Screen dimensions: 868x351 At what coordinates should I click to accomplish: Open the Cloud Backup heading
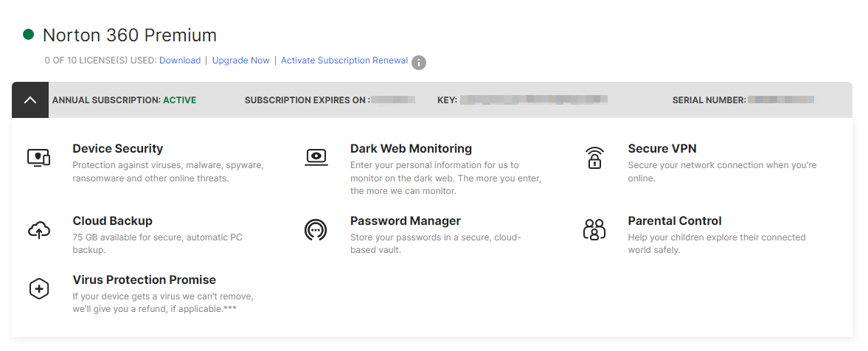pyautogui.click(x=112, y=221)
